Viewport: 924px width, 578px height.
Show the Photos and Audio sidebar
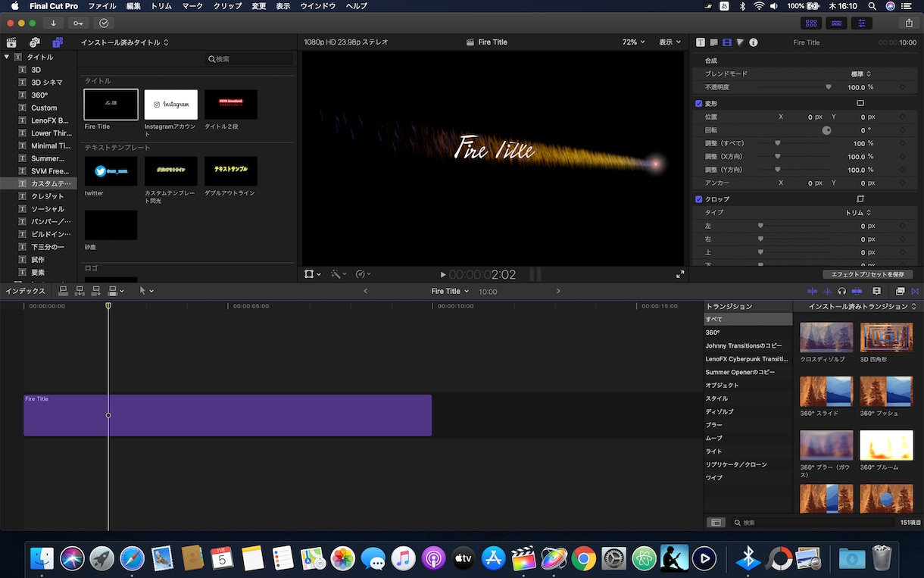[x=35, y=42]
